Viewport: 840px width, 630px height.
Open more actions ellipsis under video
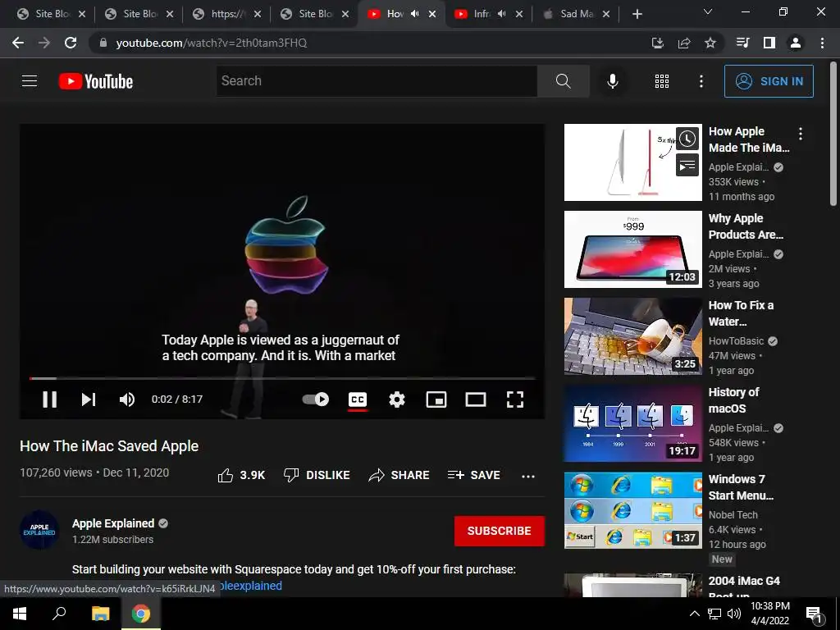[527, 476]
